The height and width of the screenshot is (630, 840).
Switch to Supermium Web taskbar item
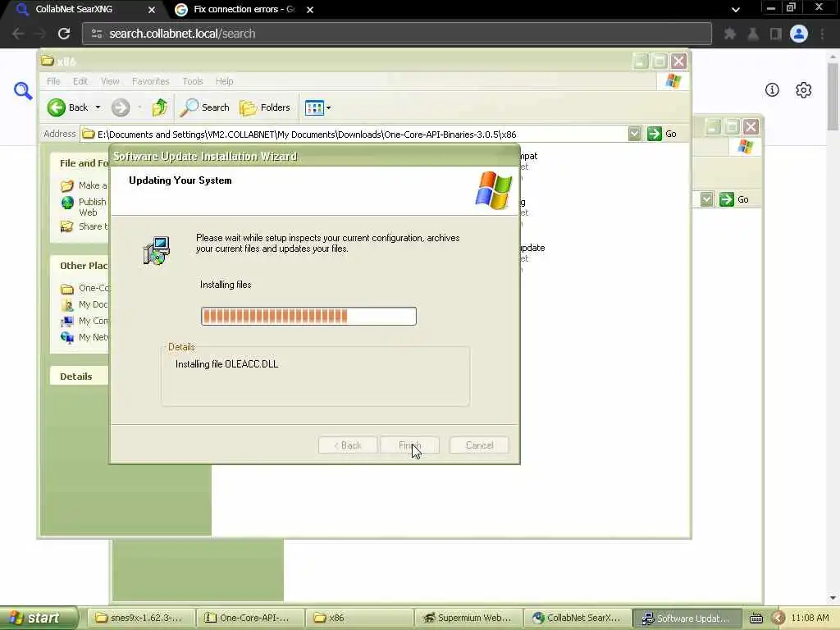(468, 619)
